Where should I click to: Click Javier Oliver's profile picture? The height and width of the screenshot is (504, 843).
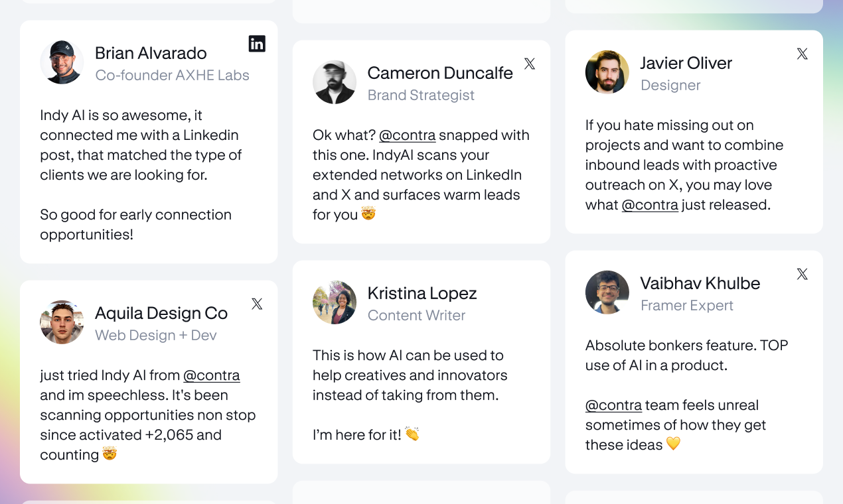tap(607, 72)
